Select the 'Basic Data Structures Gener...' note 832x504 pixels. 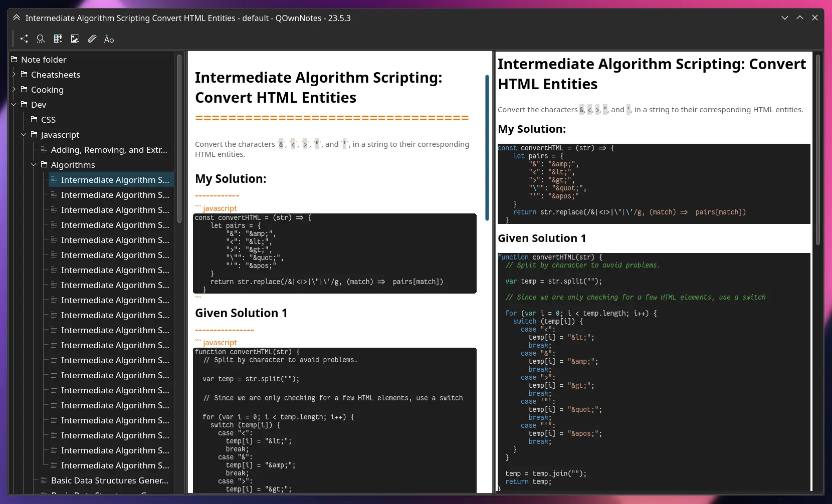[x=109, y=480]
